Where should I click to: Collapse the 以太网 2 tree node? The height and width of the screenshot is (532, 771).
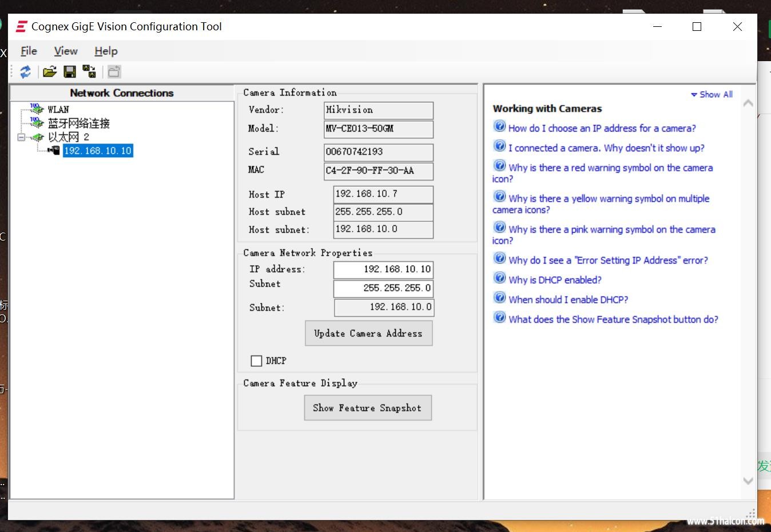[21, 137]
